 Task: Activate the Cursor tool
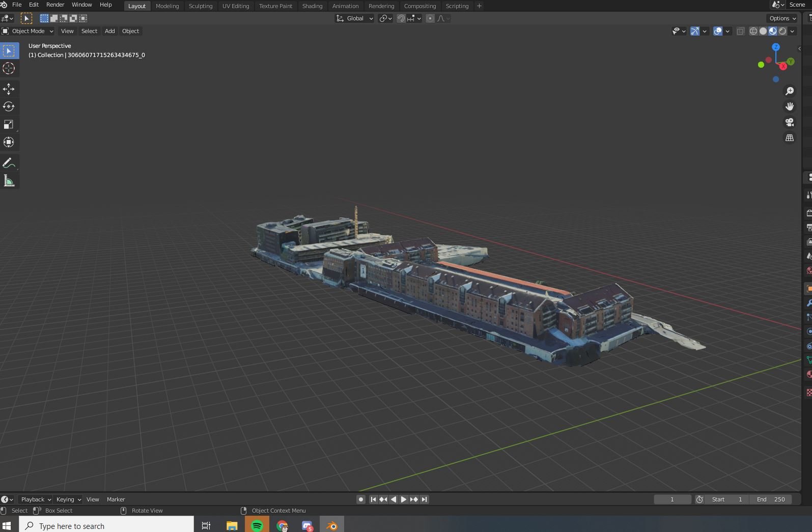point(9,68)
